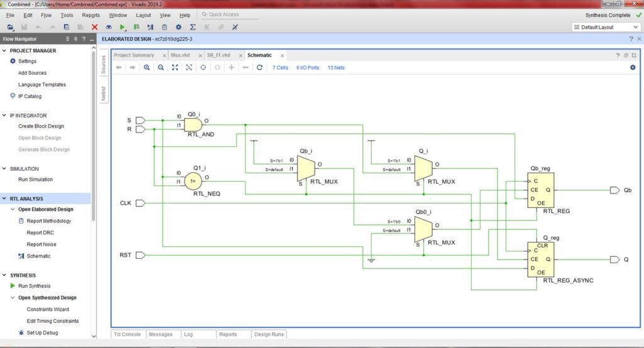Collapse Open Elaborated Design node

coord(13,209)
